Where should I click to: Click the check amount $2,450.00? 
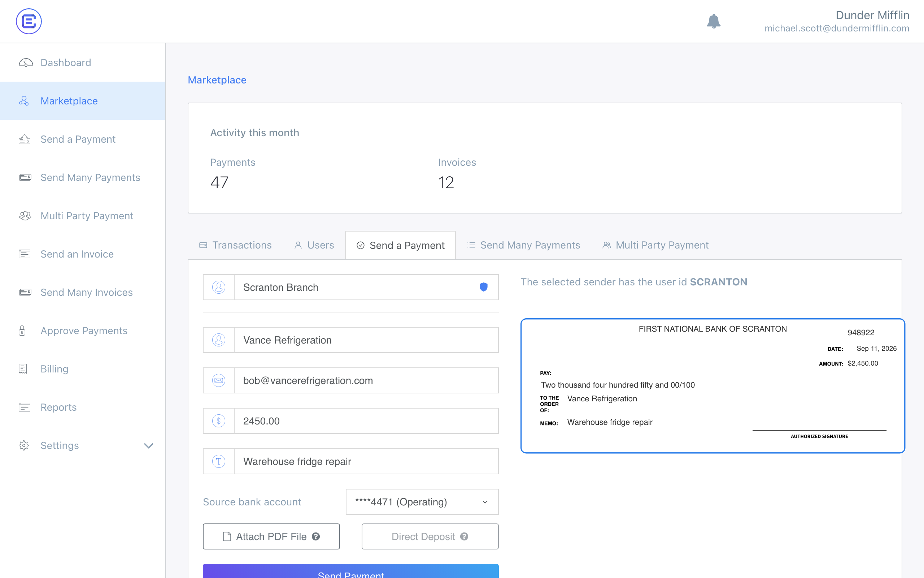click(863, 363)
